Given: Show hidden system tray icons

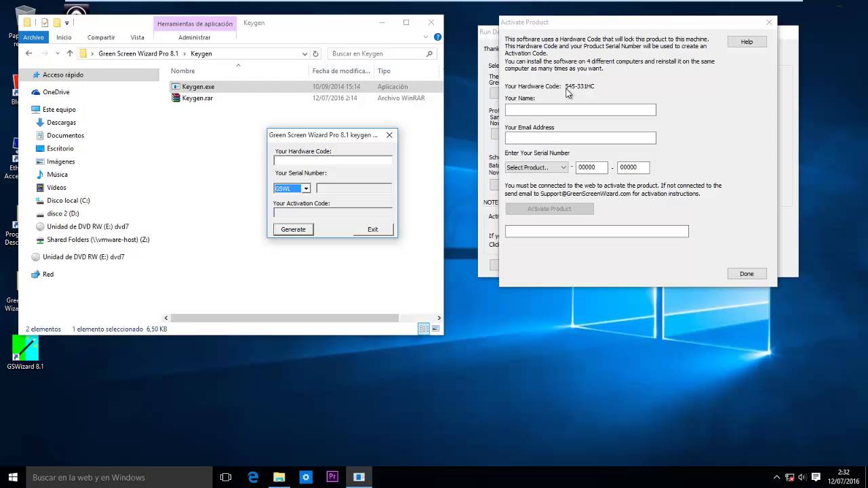Looking at the screenshot, I should [777, 477].
